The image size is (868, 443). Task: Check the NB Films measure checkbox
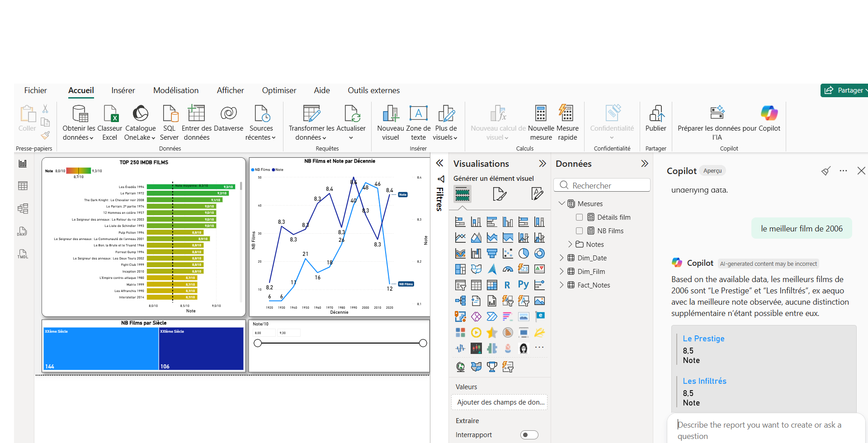pos(579,231)
